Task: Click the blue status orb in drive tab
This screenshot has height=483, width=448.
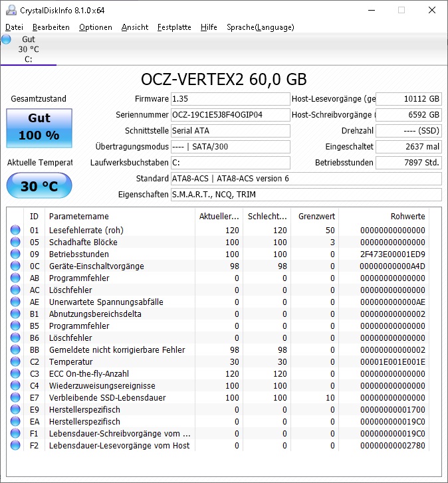Action: (6, 39)
